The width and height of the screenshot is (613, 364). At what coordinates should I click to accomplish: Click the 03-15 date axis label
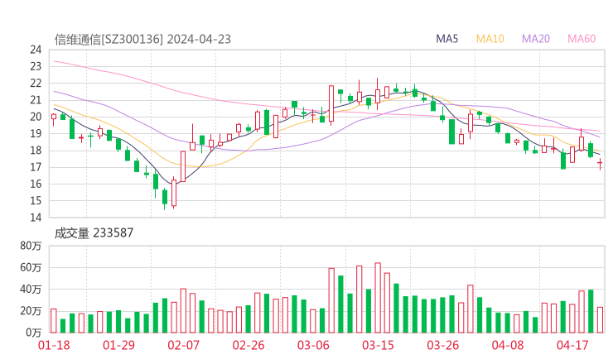tap(378, 345)
